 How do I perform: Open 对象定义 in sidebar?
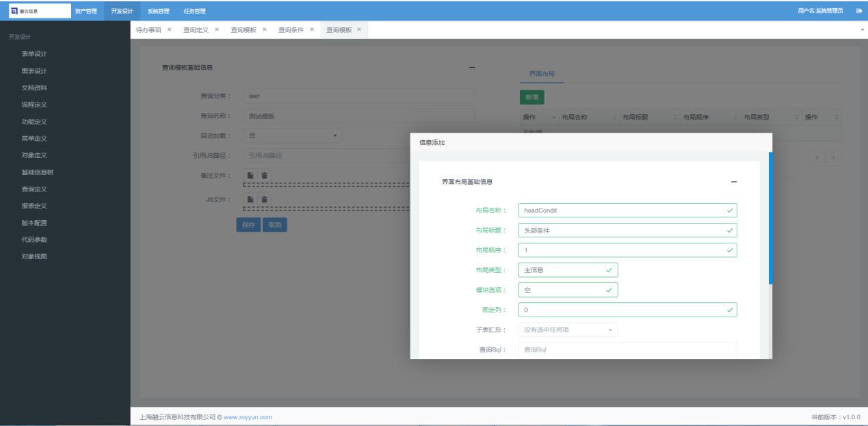[x=34, y=155]
